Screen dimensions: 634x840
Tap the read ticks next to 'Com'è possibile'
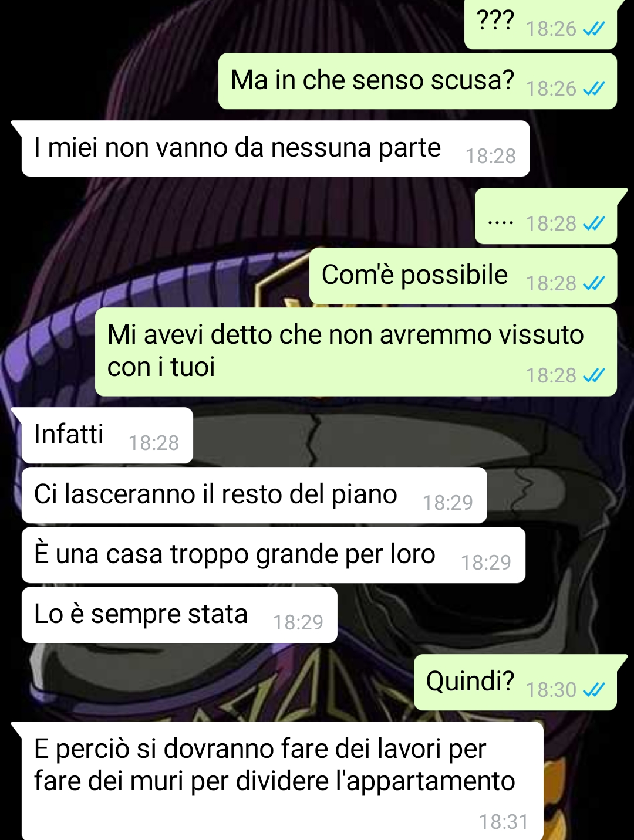593,283
